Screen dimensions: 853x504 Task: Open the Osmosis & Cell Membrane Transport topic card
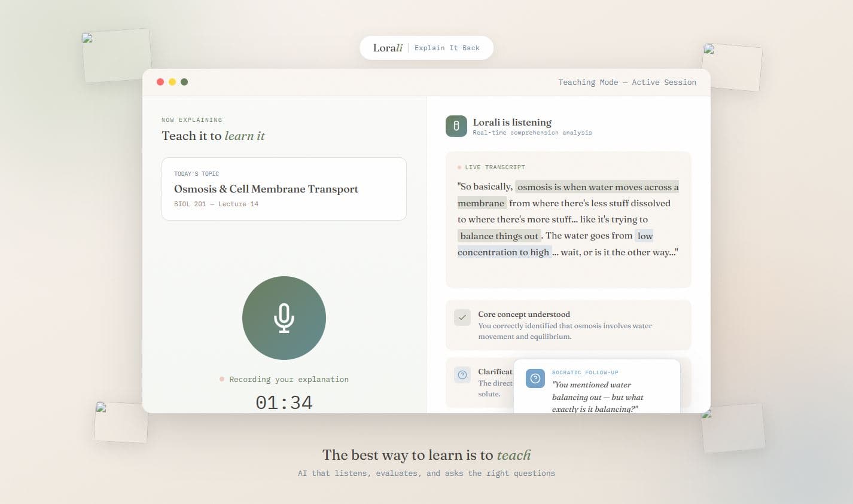[x=284, y=189]
